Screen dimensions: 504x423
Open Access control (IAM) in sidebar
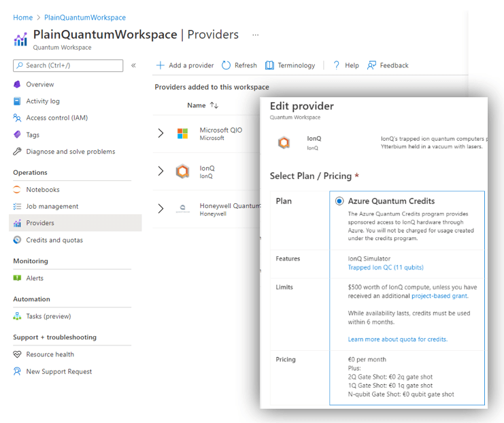pos(57,118)
